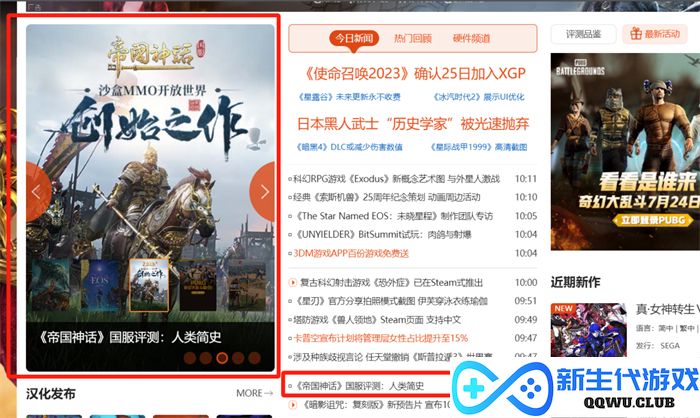Viewport: 700px width, 418px height.
Task: Open list item 《帝国神话》国服评测:人类简史
Action: [356, 386]
